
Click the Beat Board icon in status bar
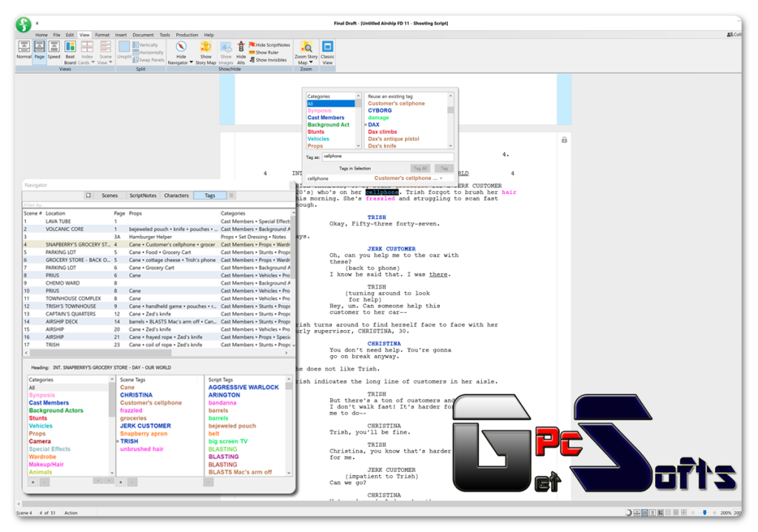(660, 513)
